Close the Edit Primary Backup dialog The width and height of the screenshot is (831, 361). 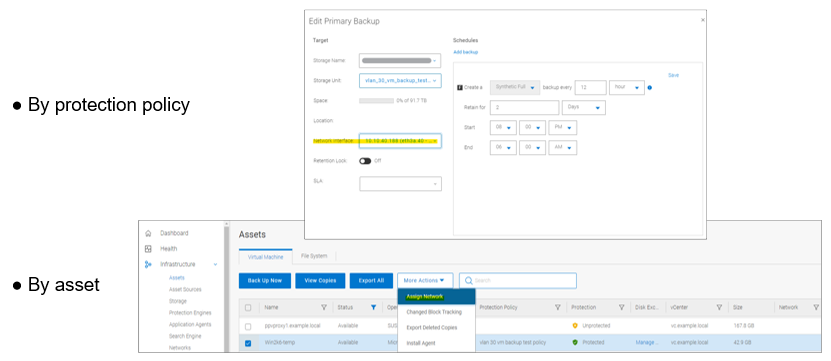coord(703,20)
